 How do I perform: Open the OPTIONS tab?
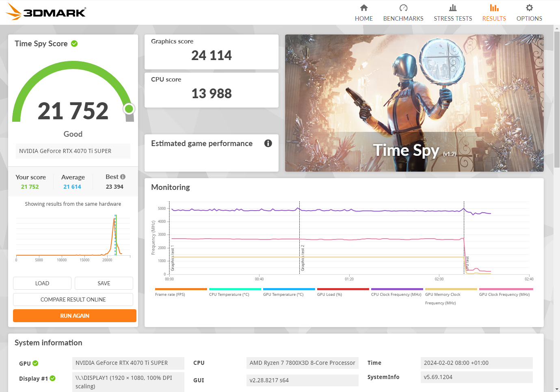529,13
